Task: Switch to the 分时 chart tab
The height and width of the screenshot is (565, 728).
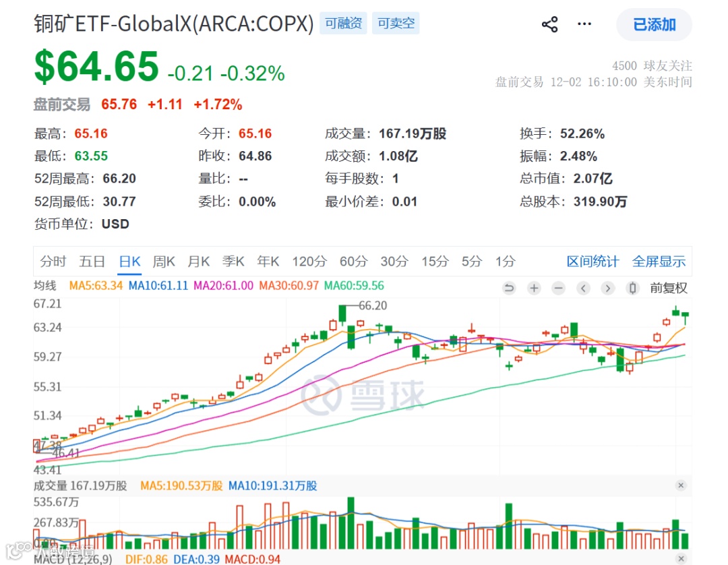Action: point(53,262)
